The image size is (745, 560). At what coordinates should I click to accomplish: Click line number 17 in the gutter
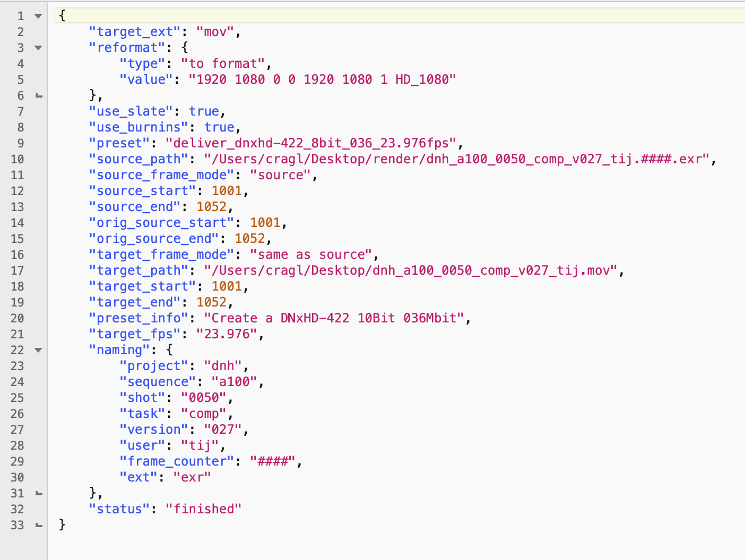tap(18, 270)
